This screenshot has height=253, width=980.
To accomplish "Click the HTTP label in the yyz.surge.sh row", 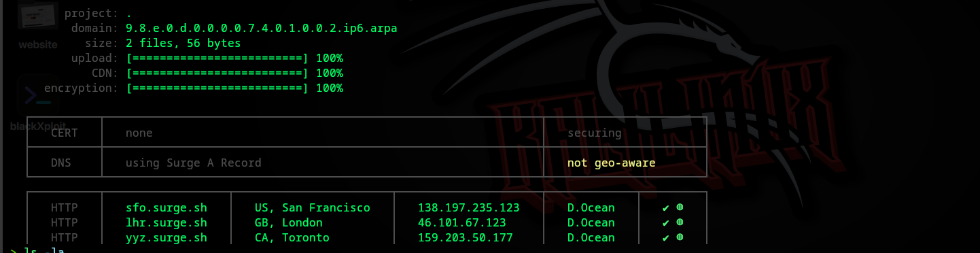I will tap(65, 238).
